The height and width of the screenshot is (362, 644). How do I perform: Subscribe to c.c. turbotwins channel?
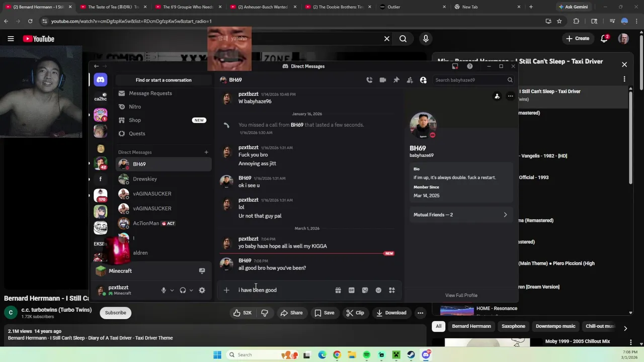click(x=115, y=313)
